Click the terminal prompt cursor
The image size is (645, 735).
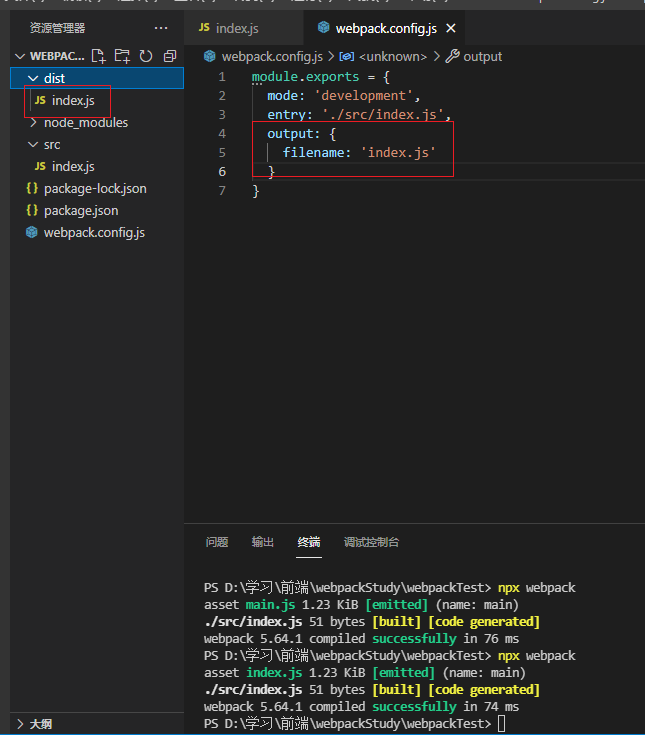tap(502, 724)
